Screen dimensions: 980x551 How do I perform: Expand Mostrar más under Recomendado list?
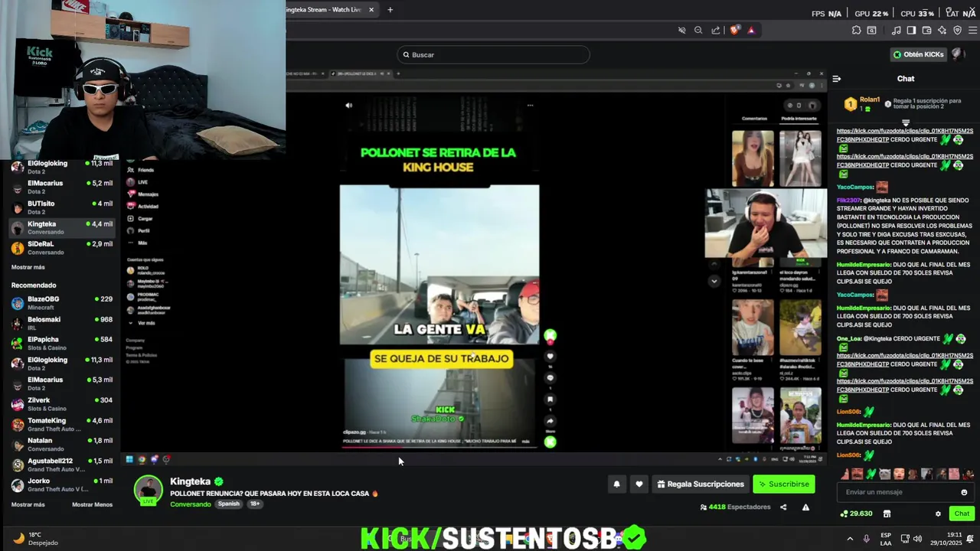pos(28,504)
